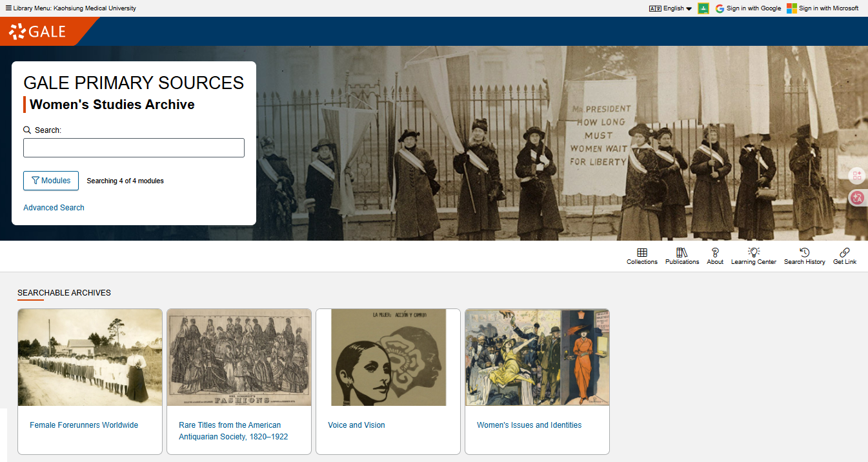Click the 'Women's Studies Archive' heading
The width and height of the screenshot is (868, 462).
tap(112, 105)
